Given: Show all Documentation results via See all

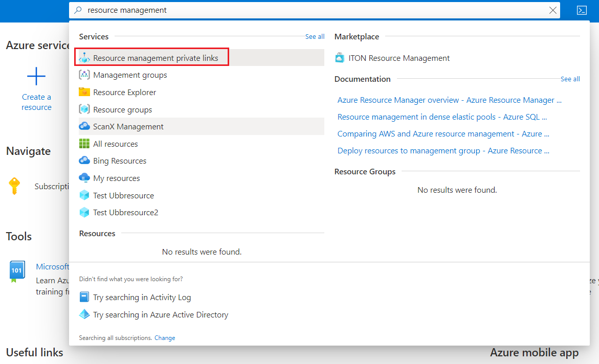Looking at the screenshot, I should 570,79.
